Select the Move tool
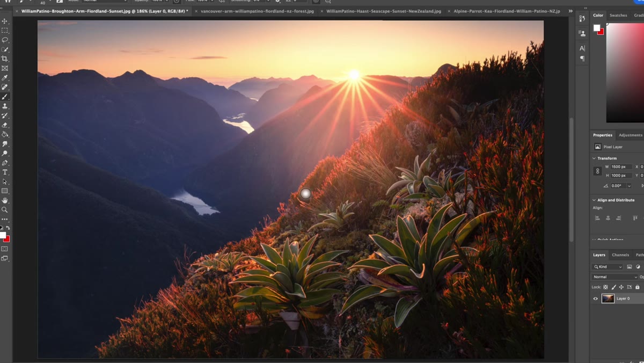644x363 pixels. coord(5,21)
